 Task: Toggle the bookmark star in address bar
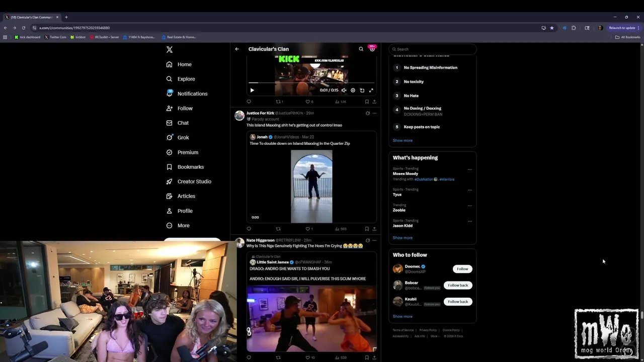pos(552,28)
